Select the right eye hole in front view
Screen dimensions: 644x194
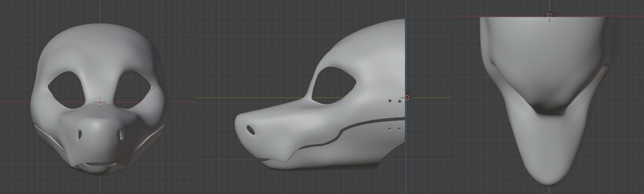point(133,90)
